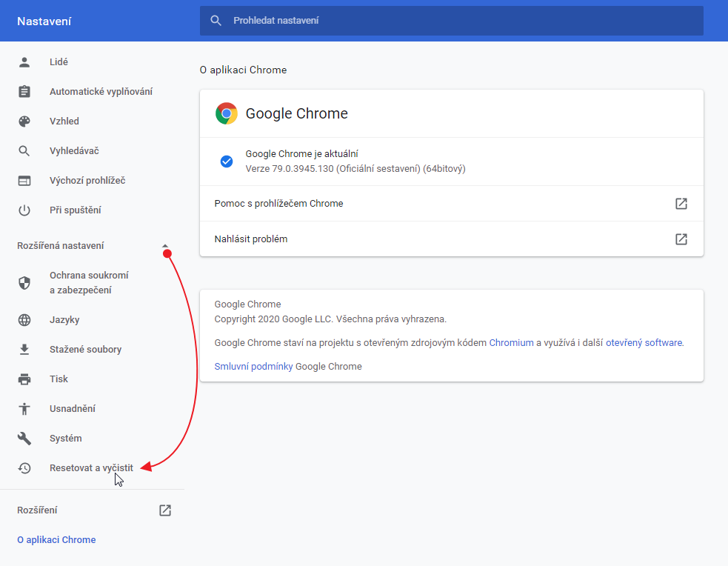Click Google Chrome je aktuální text

(301, 153)
